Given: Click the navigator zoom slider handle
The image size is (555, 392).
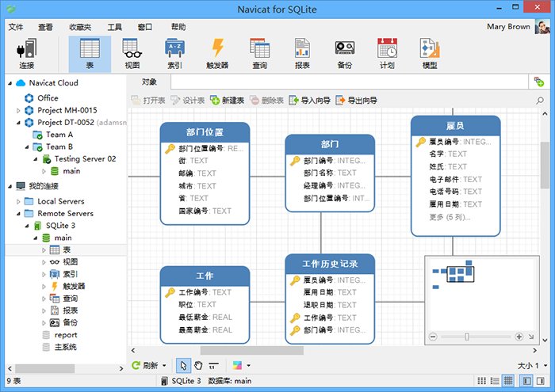Looking at the screenshot, I should [467, 337].
